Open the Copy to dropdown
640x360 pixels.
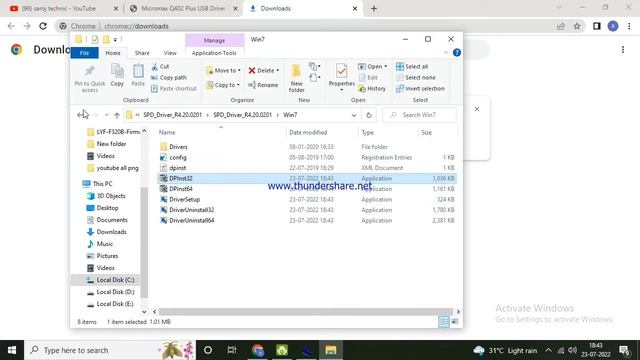coord(223,85)
